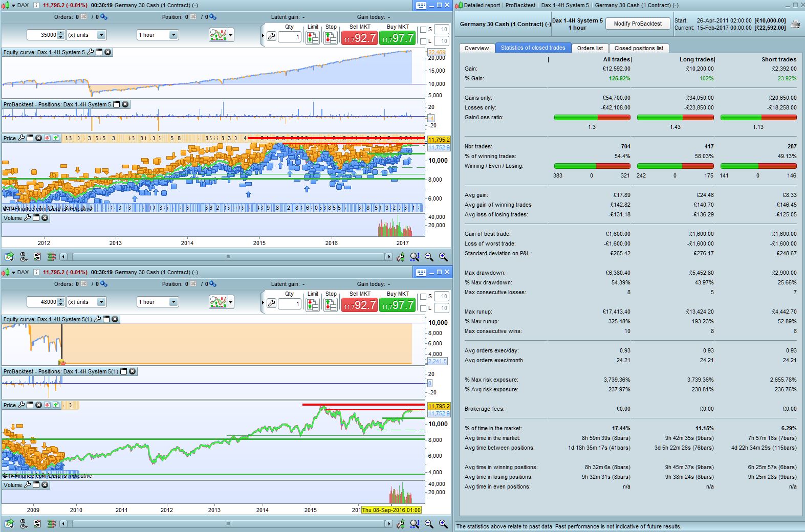Tick the S checkbox in bottom chart

(423, 297)
